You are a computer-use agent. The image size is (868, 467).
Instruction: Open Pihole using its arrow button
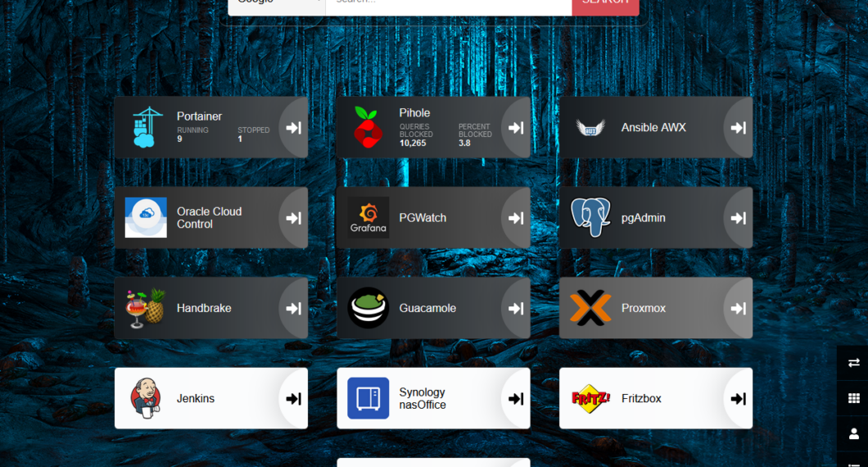point(516,128)
